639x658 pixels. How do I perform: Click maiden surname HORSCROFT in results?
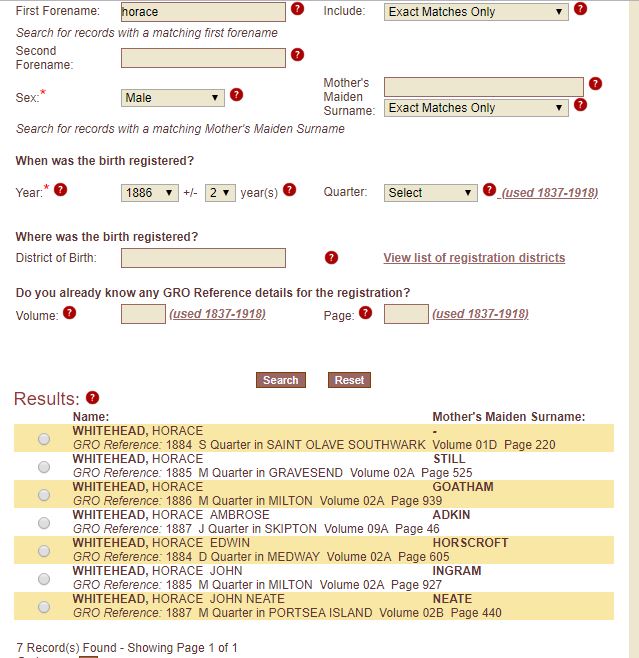(470, 543)
